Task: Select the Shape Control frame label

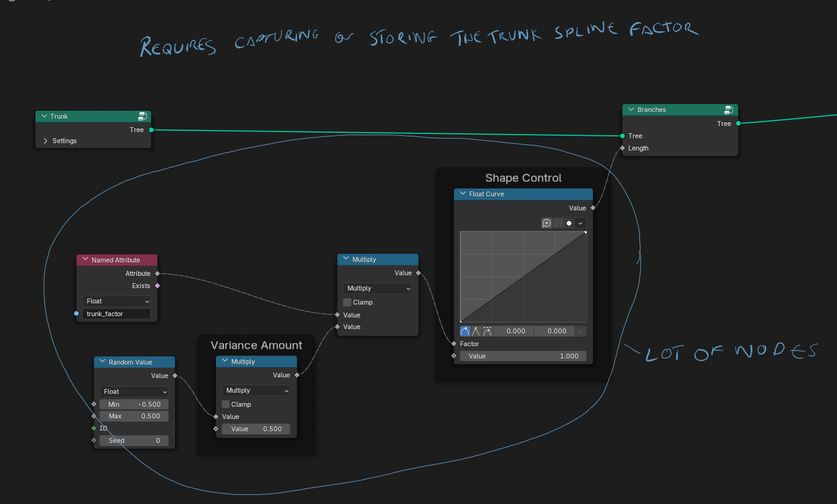Action: click(x=523, y=178)
